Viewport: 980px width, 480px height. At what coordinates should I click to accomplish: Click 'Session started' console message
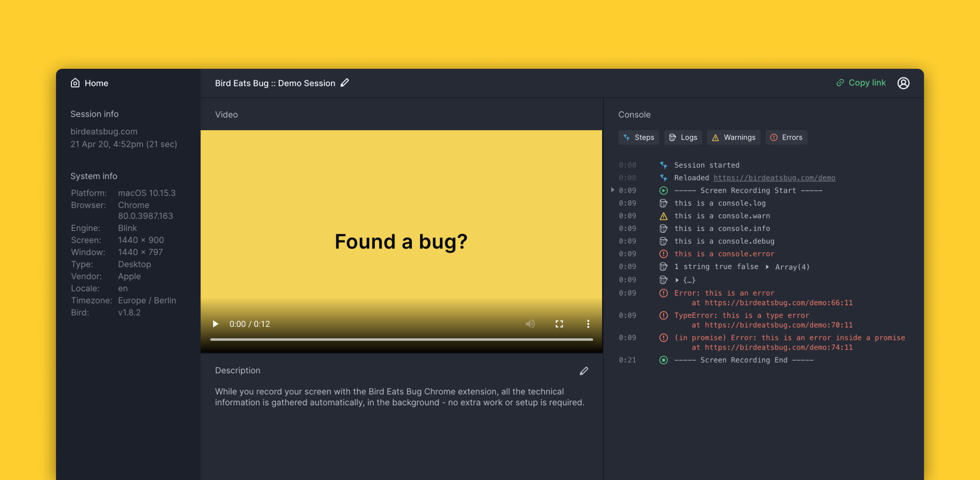pyautogui.click(x=707, y=165)
